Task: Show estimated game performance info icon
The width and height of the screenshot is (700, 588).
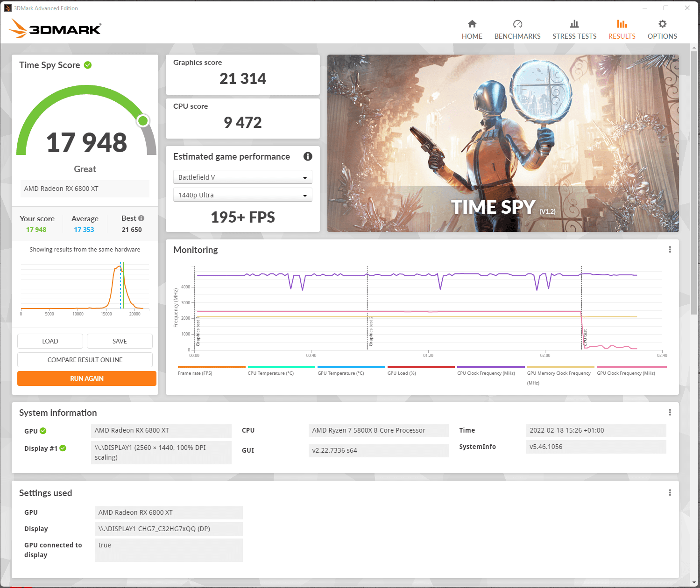Action: [x=308, y=156]
